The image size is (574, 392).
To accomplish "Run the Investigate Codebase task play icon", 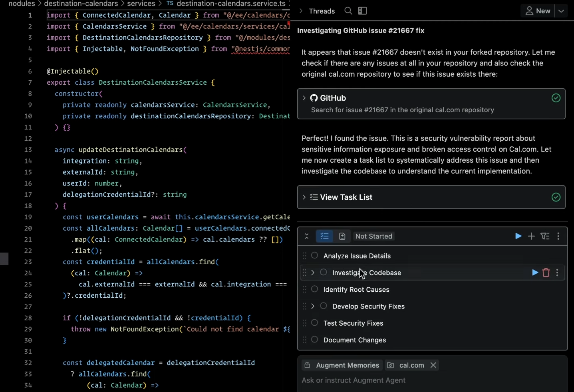I will [x=535, y=273].
